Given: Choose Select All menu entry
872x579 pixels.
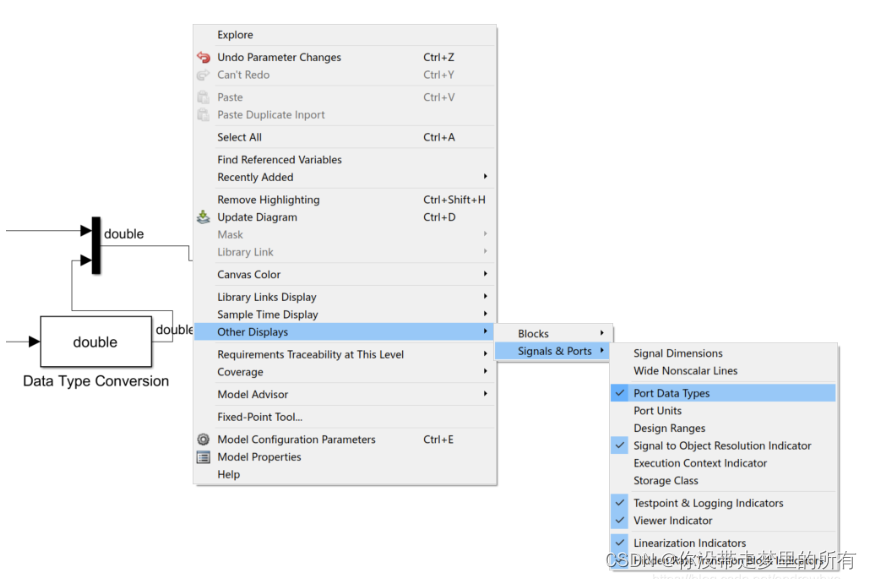Looking at the screenshot, I should (x=345, y=137).
